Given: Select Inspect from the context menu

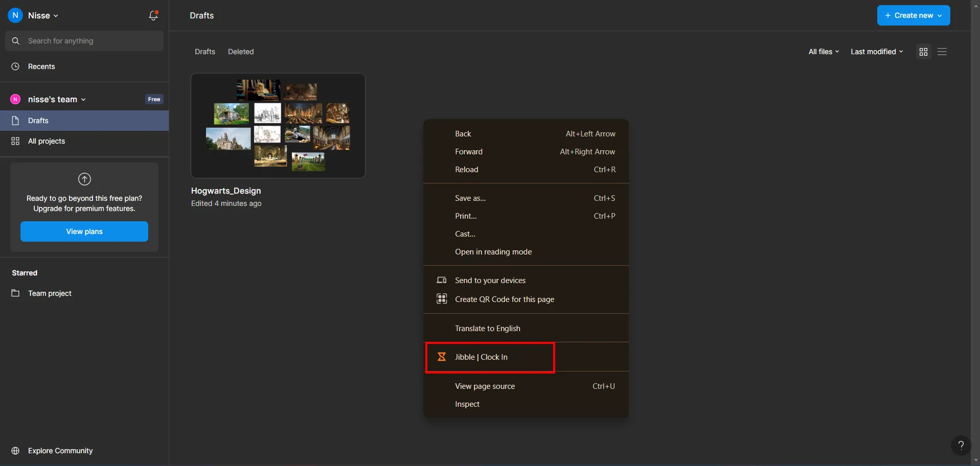Looking at the screenshot, I should [x=467, y=404].
